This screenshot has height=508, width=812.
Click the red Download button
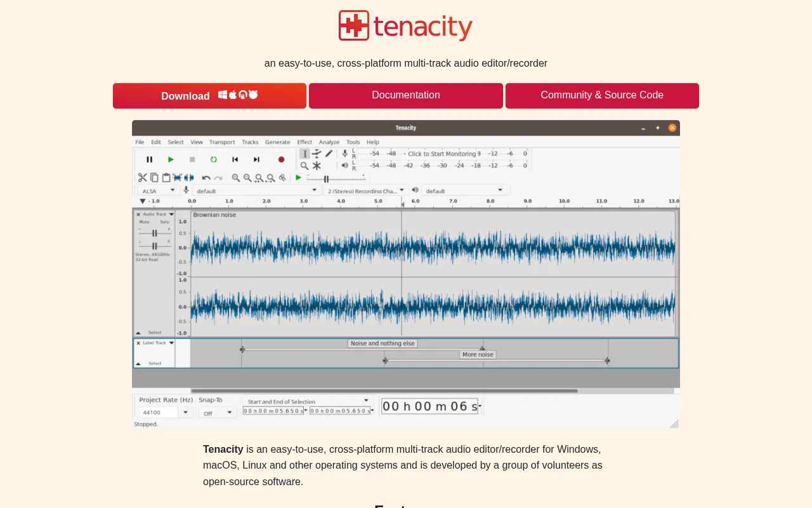coord(209,96)
